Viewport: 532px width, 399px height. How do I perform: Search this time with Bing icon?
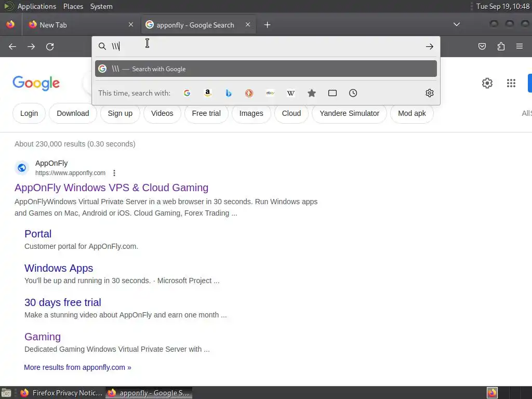[x=229, y=93]
